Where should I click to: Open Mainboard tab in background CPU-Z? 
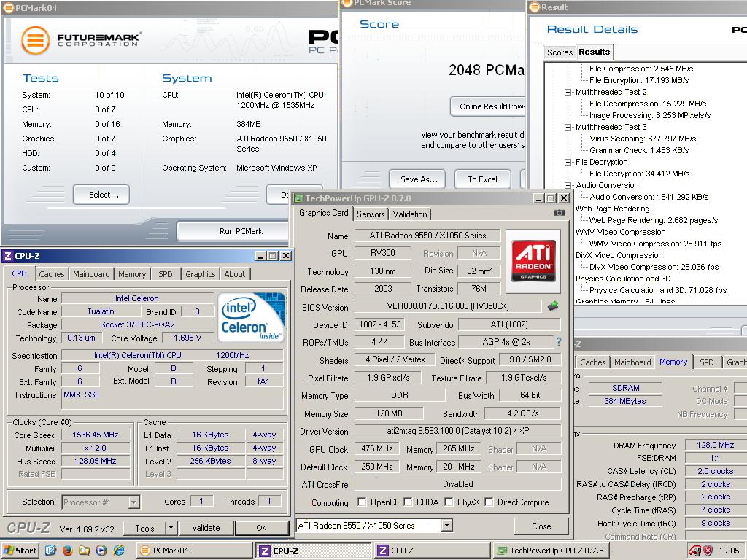(x=632, y=362)
